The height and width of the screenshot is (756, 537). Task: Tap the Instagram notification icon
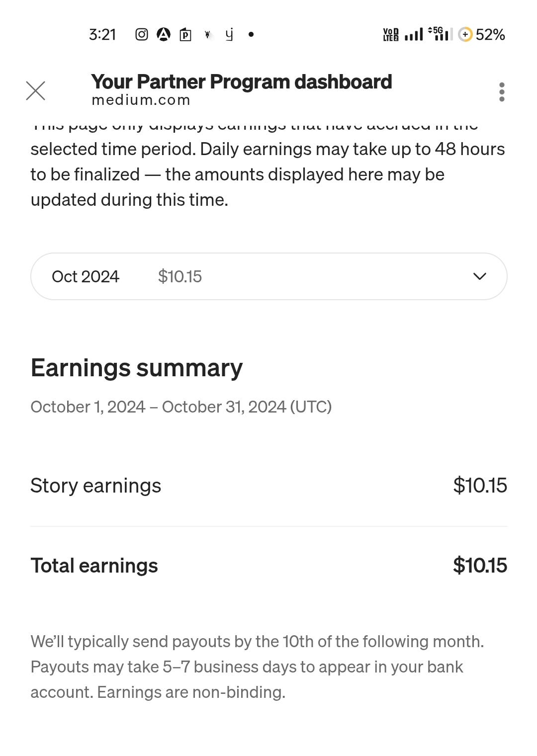pyautogui.click(x=142, y=34)
